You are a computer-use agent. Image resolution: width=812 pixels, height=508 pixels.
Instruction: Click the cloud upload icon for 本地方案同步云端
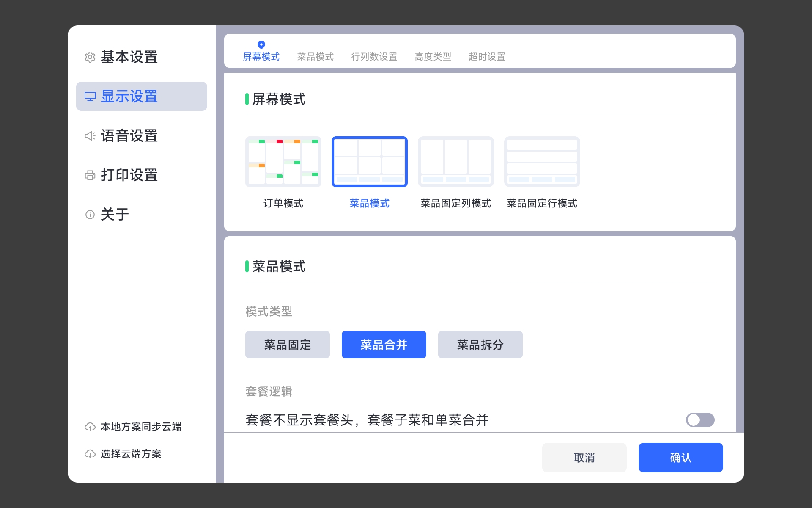coord(90,427)
